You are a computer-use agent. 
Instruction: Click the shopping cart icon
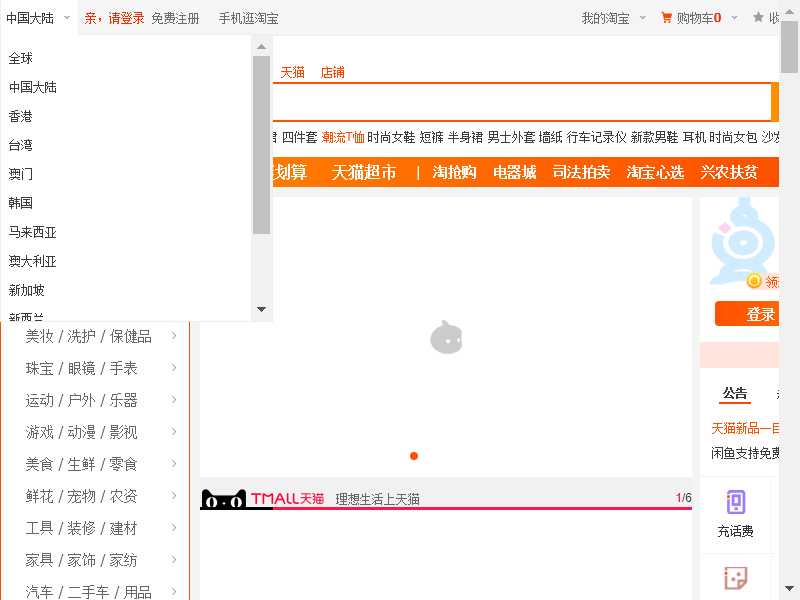point(666,18)
